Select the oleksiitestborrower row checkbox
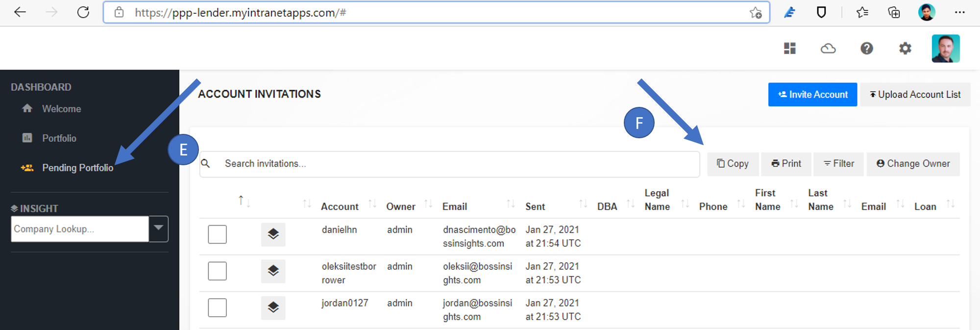Viewport: 980px width, 330px height. (217, 271)
